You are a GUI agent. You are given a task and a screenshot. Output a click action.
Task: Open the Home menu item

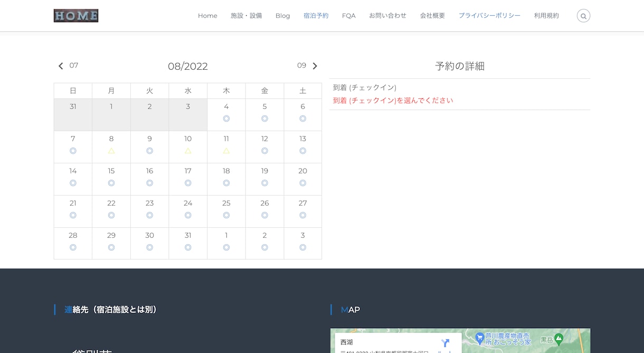pos(207,16)
